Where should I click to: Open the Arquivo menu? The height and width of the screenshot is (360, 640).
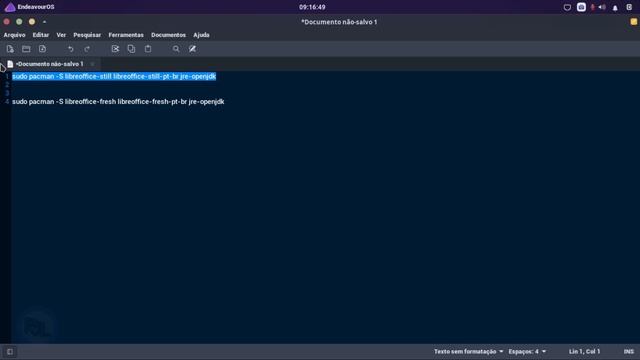(x=14, y=35)
